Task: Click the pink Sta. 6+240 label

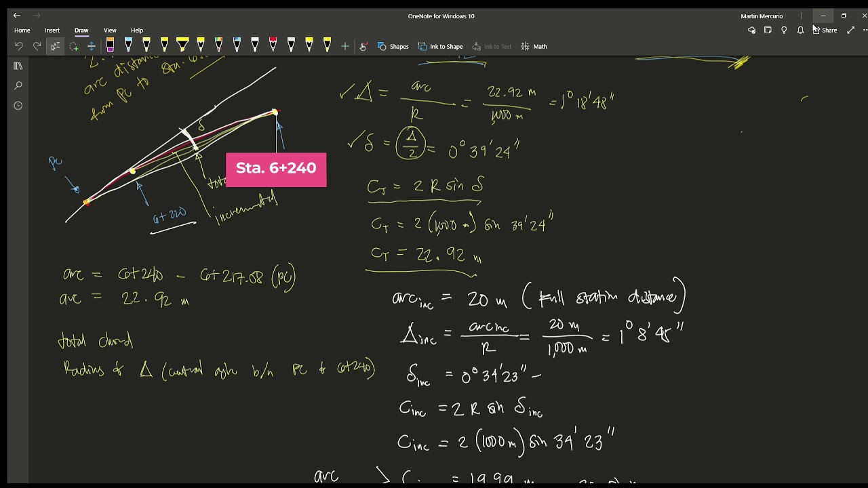Action: (x=276, y=169)
